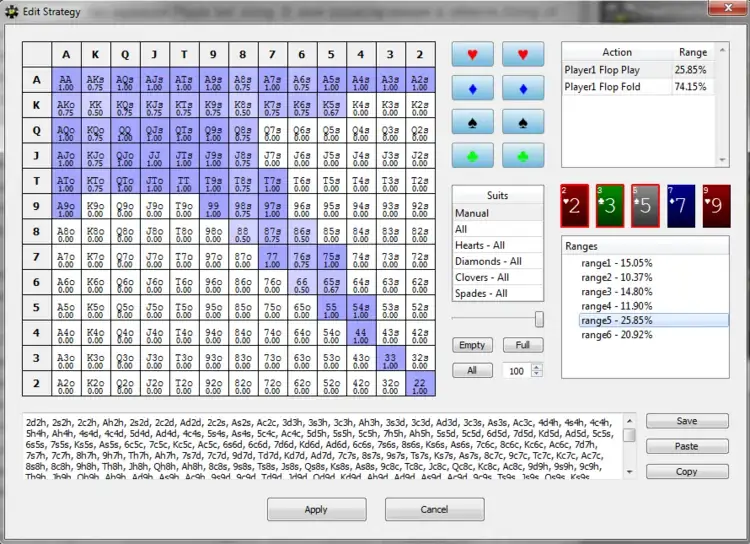The image size is (750, 544).
Task: Click Cancel to discard changes
Action: [x=434, y=510]
